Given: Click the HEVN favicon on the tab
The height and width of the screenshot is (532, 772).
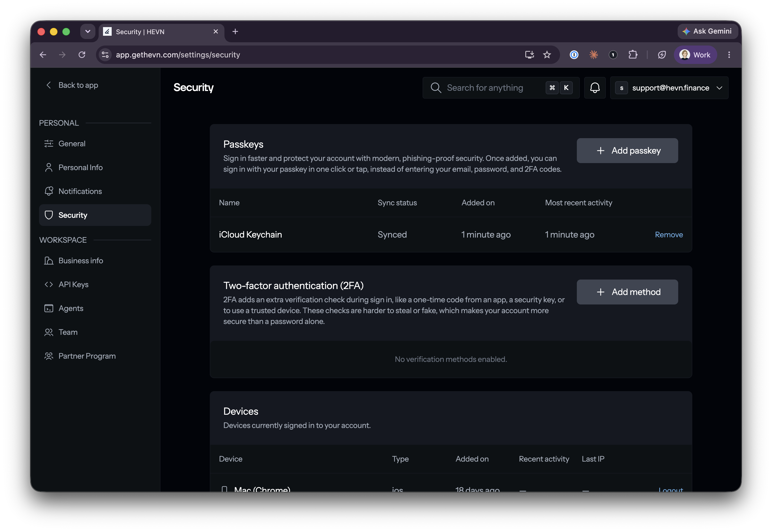Looking at the screenshot, I should pyautogui.click(x=107, y=31).
